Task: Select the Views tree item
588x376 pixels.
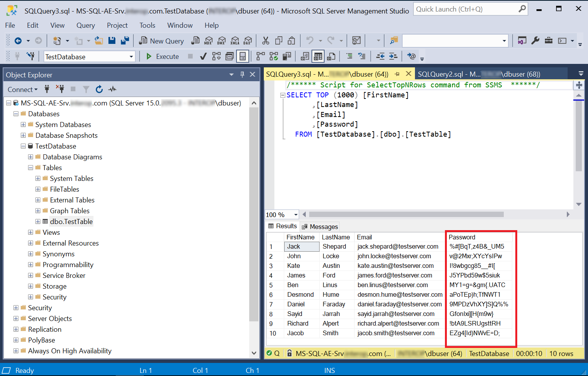Action: 51,232
